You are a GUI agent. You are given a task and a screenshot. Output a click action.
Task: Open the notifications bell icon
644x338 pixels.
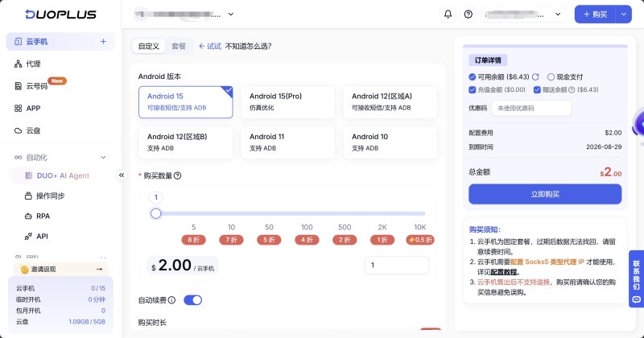448,14
